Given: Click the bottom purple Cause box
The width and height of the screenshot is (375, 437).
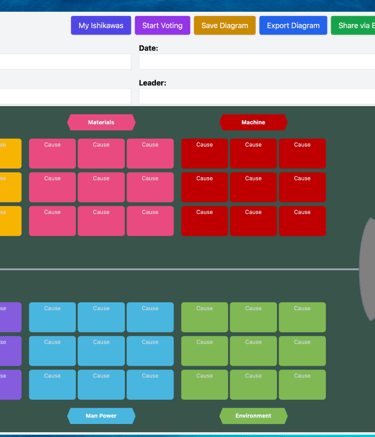Looking at the screenshot, I should 11,385.
